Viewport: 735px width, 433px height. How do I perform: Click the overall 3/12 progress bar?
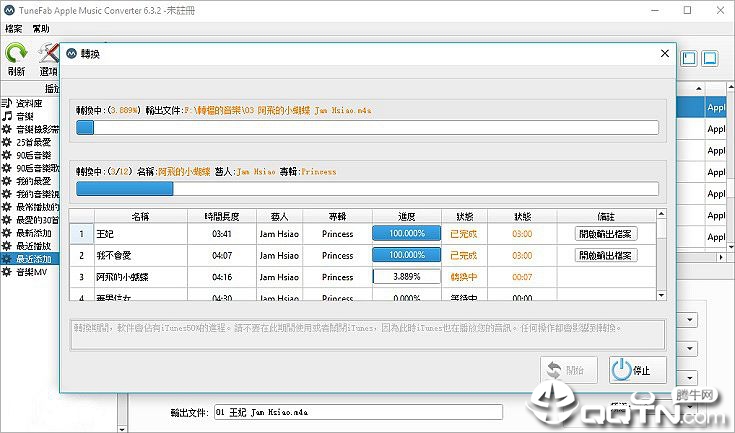point(367,189)
